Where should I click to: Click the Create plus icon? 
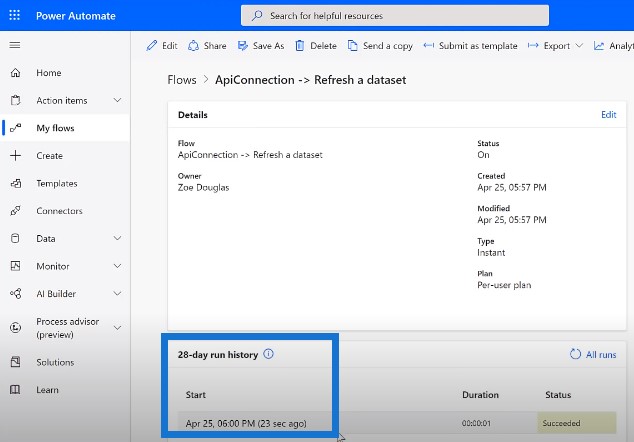(x=15, y=156)
